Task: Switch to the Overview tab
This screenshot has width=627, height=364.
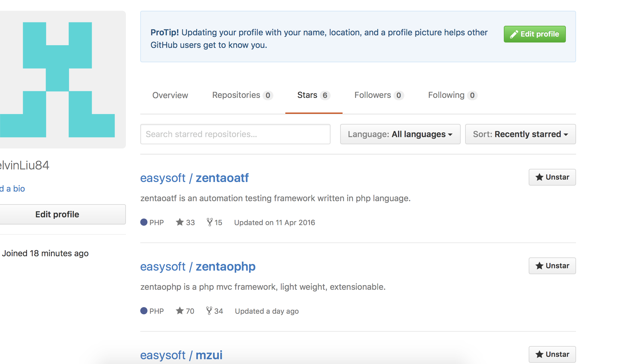Action: pyautogui.click(x=170, y=95)
